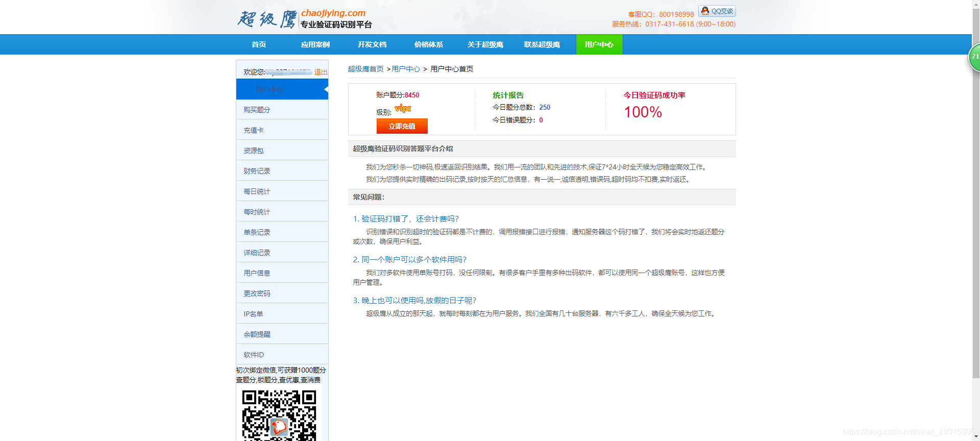Open 应用案例 in the navigation bar
The image size is (980, 441).
pos(315,44)
